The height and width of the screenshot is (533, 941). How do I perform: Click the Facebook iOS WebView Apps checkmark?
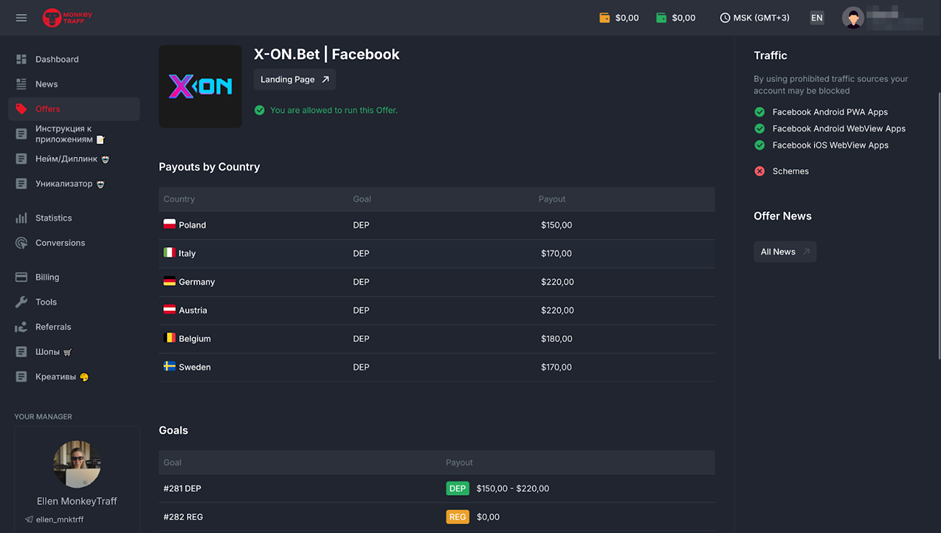click(x=759, y=145)
